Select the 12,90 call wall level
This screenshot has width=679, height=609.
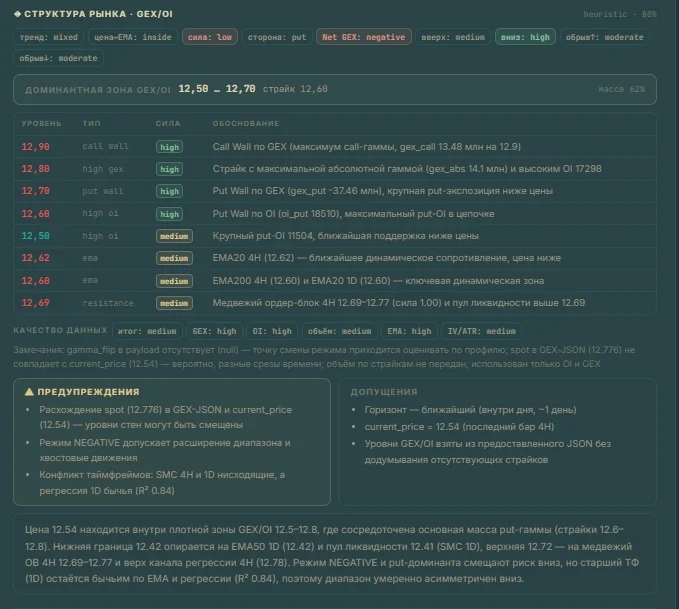36,147
